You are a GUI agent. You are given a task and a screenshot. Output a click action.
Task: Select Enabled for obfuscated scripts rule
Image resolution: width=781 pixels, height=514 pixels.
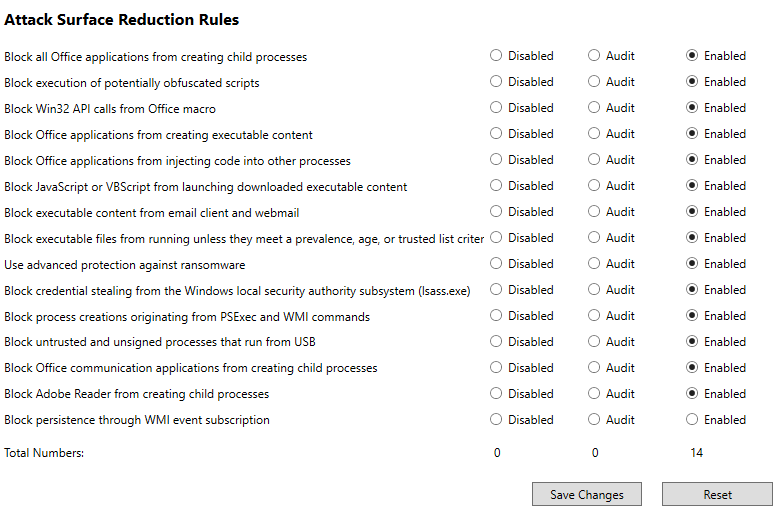(x=693, y=82)
